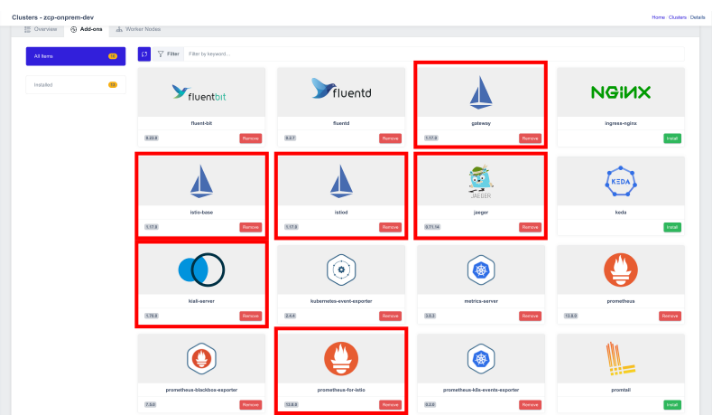Remove the jaeger add-on
714x416 pixels.
(x=530, y=227)
